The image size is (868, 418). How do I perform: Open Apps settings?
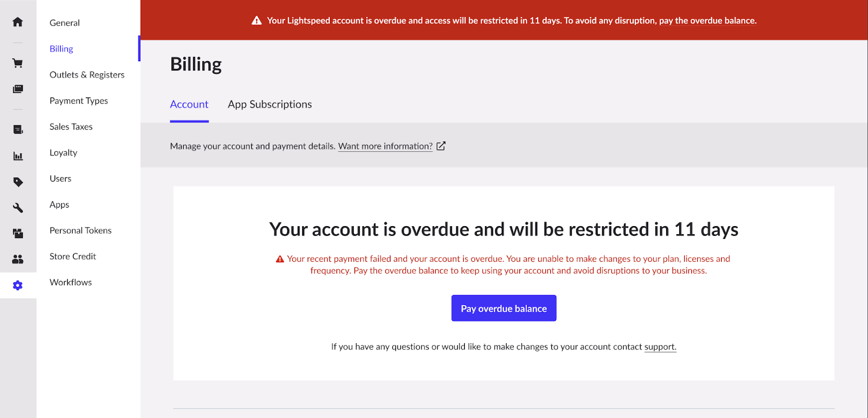pos(59,204)
